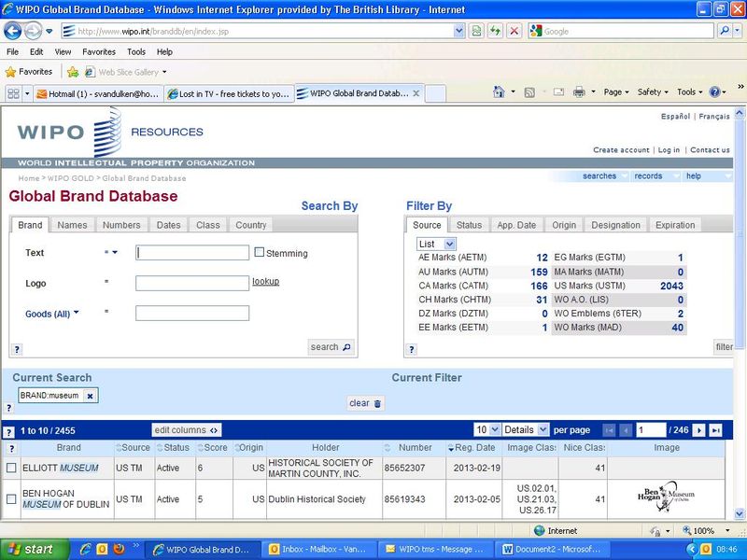Click the Stop loading red X icon
Screen dimensions: 747x560
coord(514,32)
